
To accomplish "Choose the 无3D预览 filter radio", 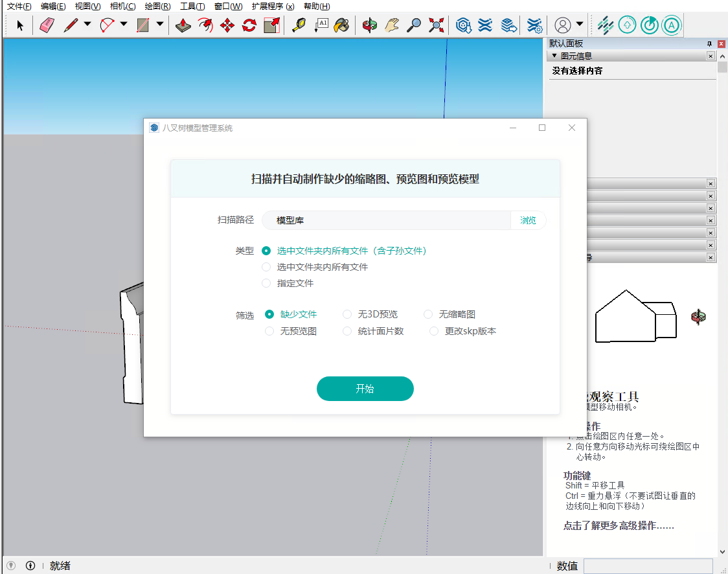I will 347,314.
